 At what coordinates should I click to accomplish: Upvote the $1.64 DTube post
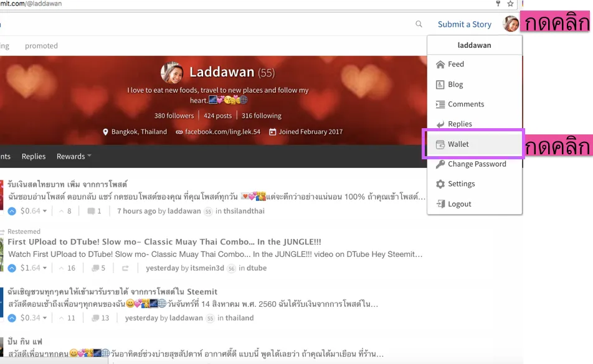pos(12,268)
